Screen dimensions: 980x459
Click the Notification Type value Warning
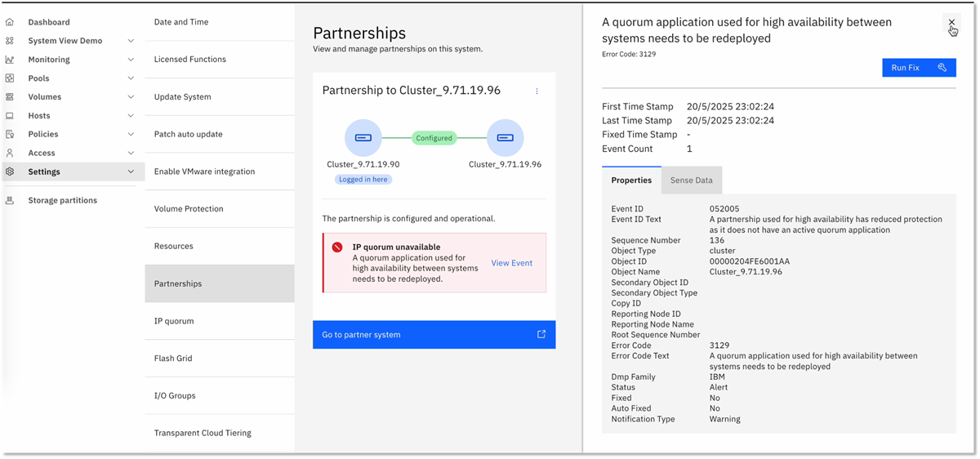725,419
